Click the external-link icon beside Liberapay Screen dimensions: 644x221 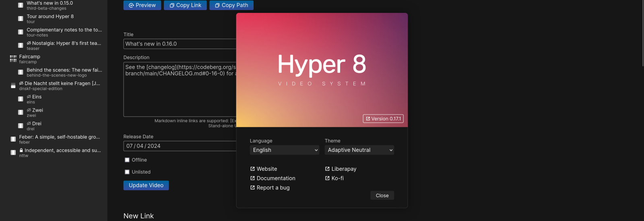tap(327, 169)
